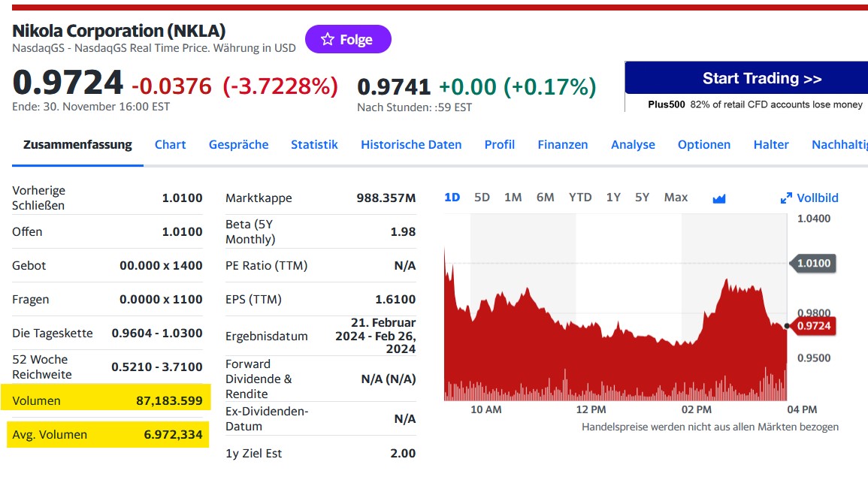Click the star icon in Folge button

click(x=328, y=40)
